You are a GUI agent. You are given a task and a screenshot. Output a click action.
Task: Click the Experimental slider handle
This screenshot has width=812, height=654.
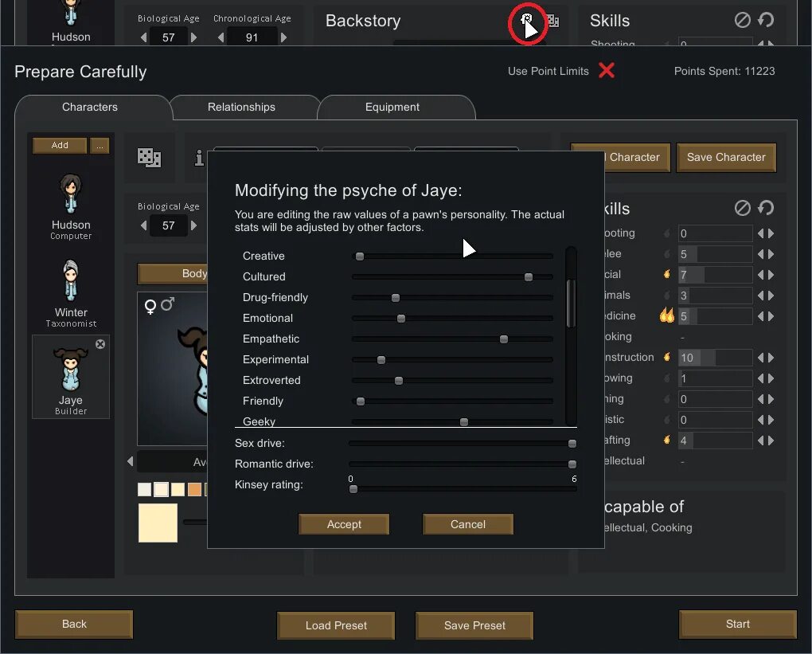pos(381,359)
